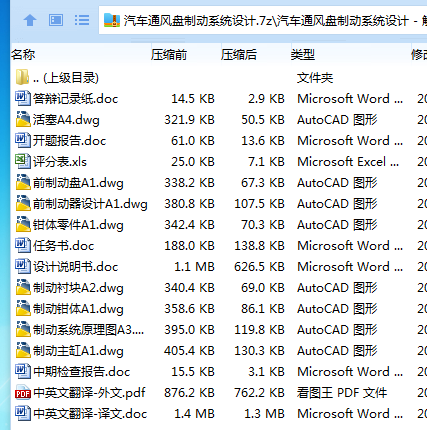The width and height of the screenshot is (427, 430).
Task: Click the 看图王 PDF 文件 type cell
Action: tap(342, 393)
